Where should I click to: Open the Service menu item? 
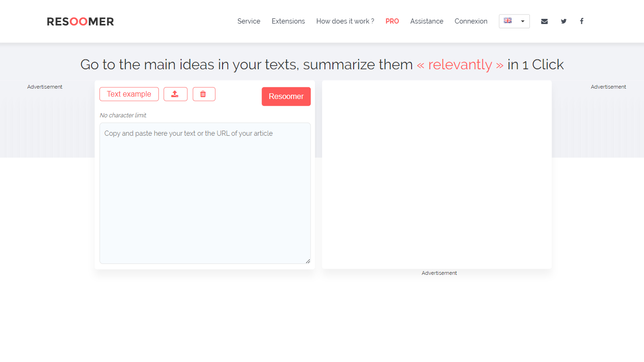coord(248,21)
